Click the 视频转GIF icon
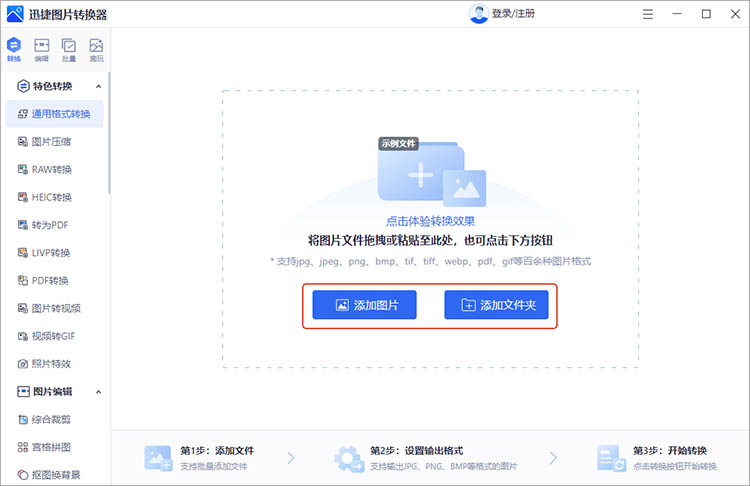The width and height of the screenshot is (750, 486). point(22,336)
